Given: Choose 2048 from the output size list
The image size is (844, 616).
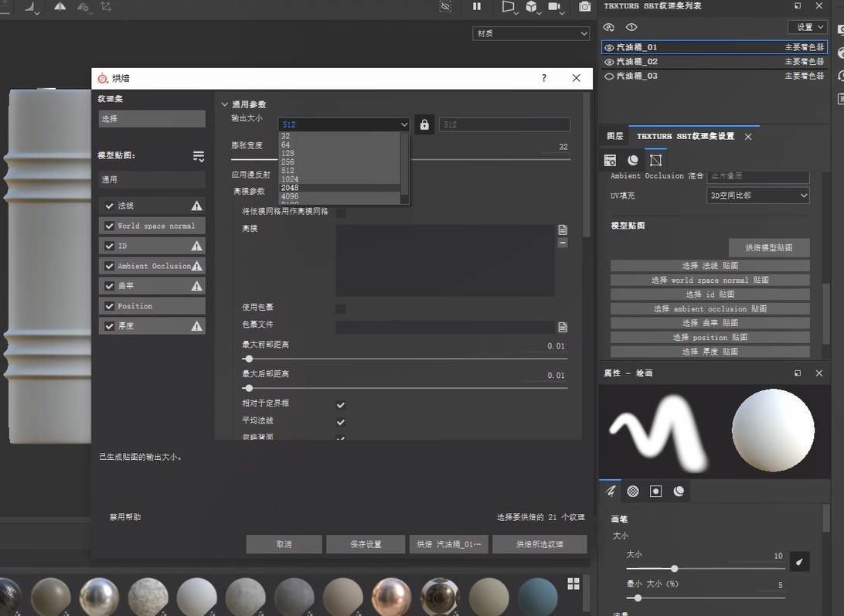Looking at the screenshot, I should pos(291,188).
